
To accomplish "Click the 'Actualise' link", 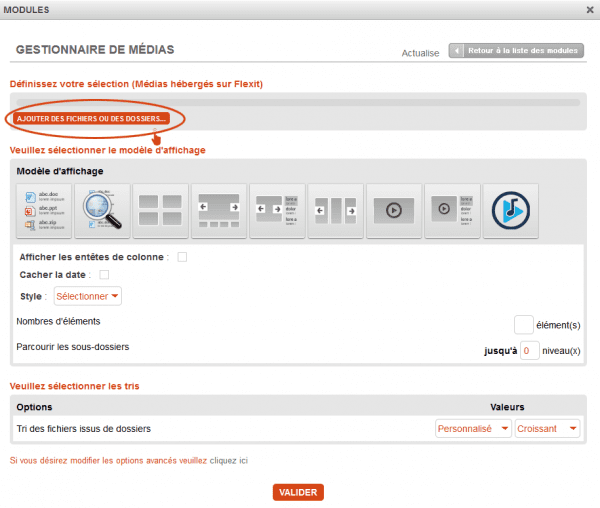I will 420,53.
